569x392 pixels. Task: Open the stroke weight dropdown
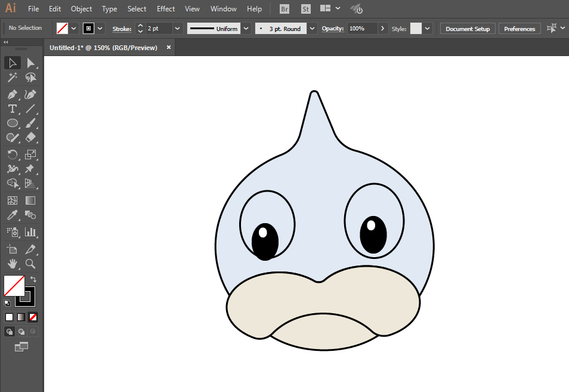[177, 29]
